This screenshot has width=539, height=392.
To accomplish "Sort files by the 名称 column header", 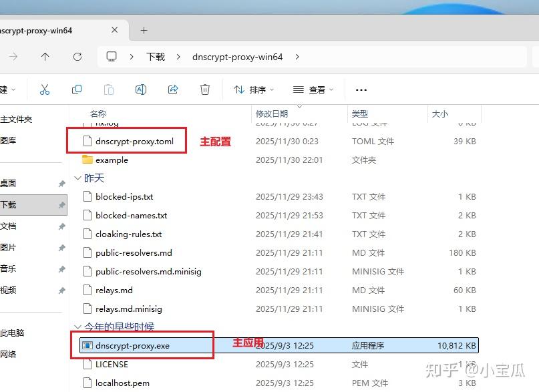I will [x=100, y=113].
